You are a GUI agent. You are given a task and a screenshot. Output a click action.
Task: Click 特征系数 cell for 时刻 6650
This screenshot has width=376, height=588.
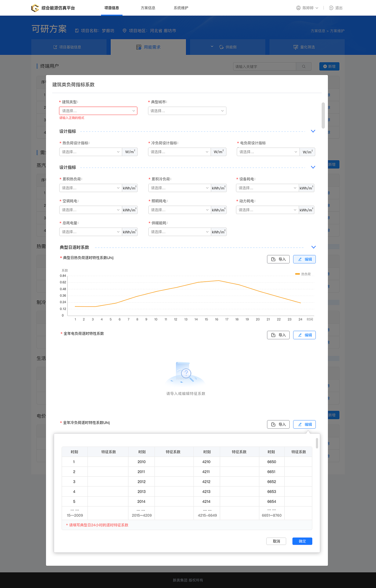(x=298, y=462)
